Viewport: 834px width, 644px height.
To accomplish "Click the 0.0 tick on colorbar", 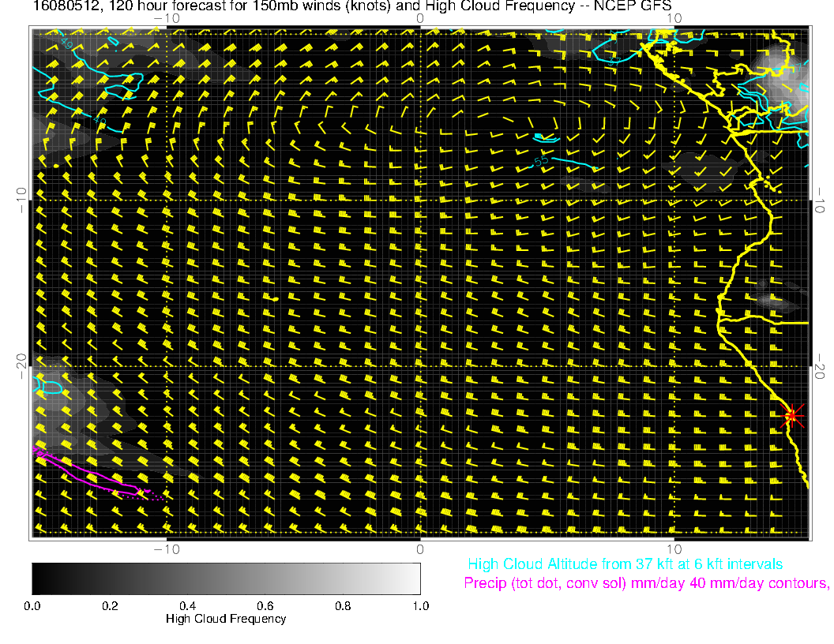I will coord(32,605).
